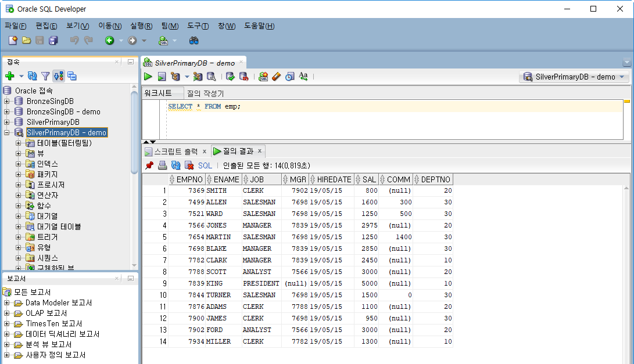The width and height of the screenshot is (634, 364).
Task: Click the Rollback icon
Action: [244, 77]
